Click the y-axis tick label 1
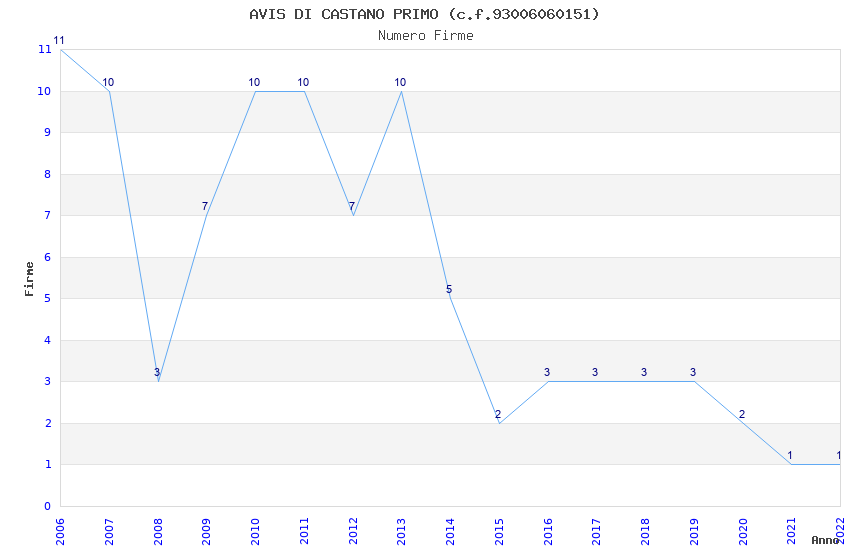The image size is (850, 550). coord(48,464)
